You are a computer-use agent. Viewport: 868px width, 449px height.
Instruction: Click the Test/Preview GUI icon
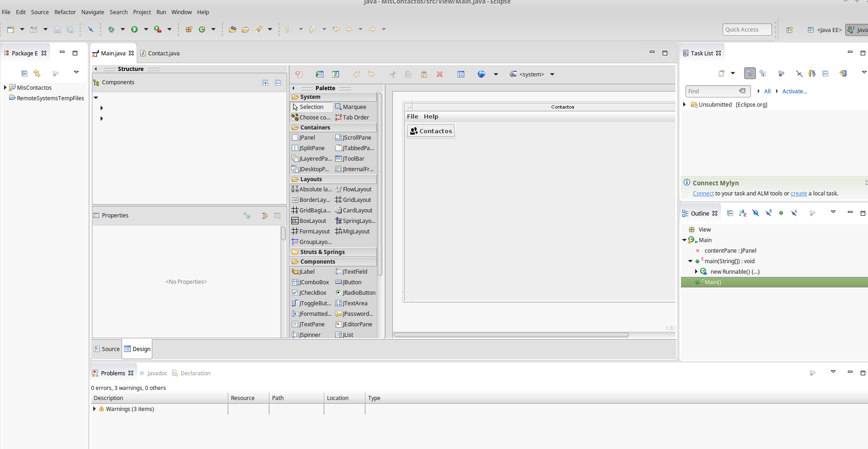click(x=320, y=74)
